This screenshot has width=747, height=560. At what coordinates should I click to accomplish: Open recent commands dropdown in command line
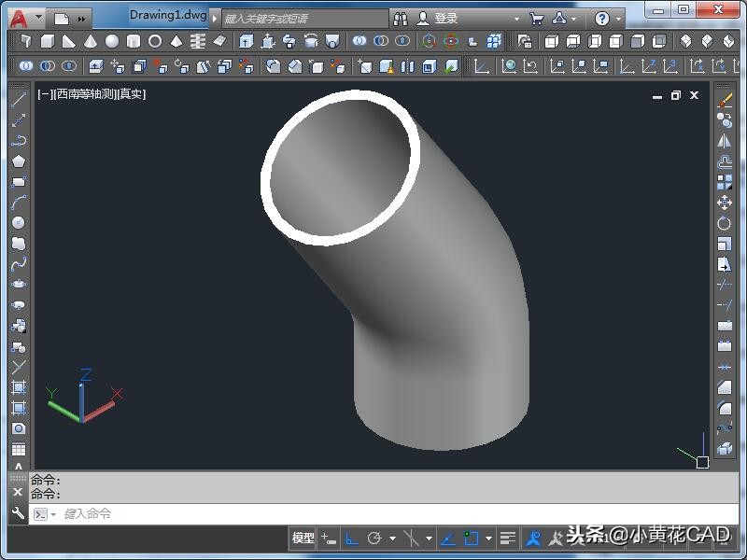(53, 514)
